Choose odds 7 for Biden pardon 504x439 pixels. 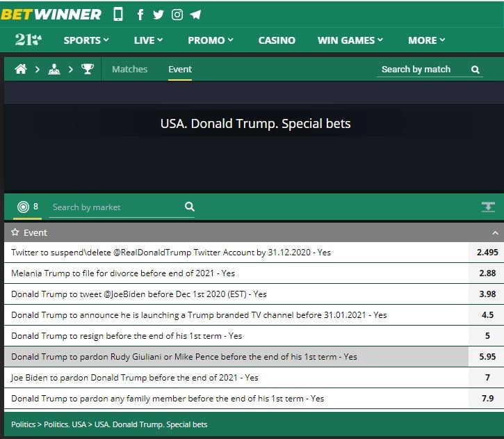[x=487, y=378]
